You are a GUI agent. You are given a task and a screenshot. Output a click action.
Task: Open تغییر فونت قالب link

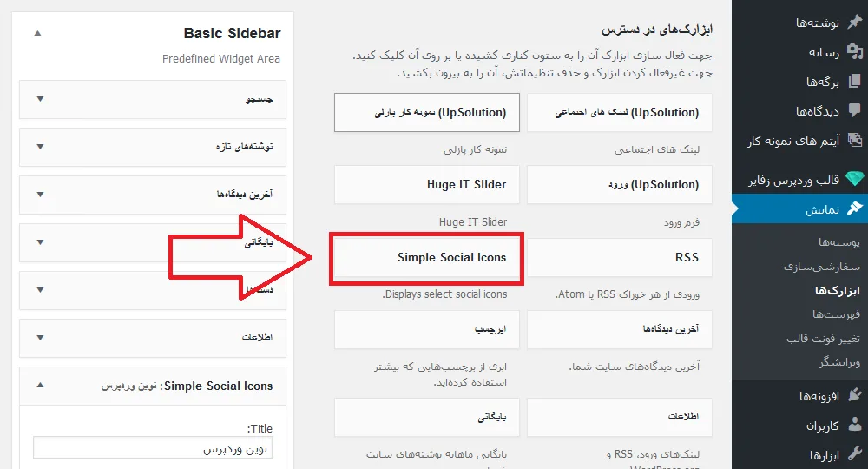[823, 339]
